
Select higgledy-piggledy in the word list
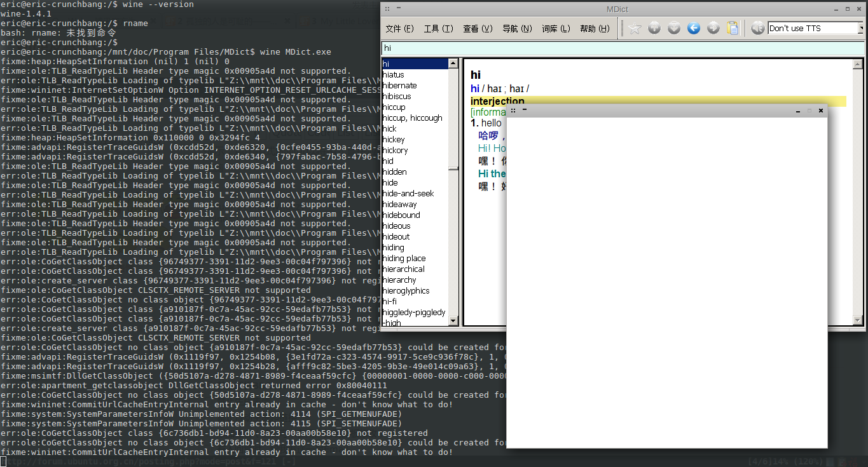(414, 312)
